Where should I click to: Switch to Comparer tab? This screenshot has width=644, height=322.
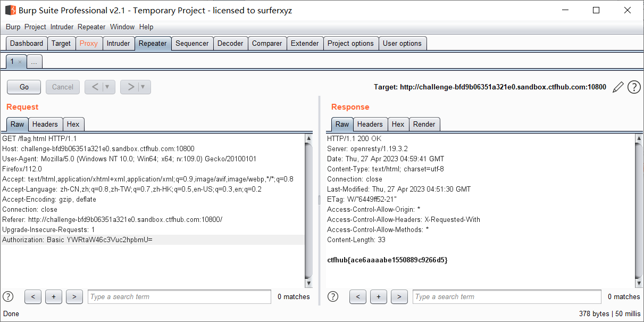click(267, 44)
